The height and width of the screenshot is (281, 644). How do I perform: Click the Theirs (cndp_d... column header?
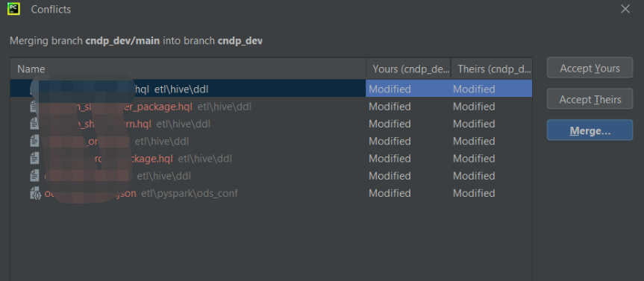[x=492, y=69]
